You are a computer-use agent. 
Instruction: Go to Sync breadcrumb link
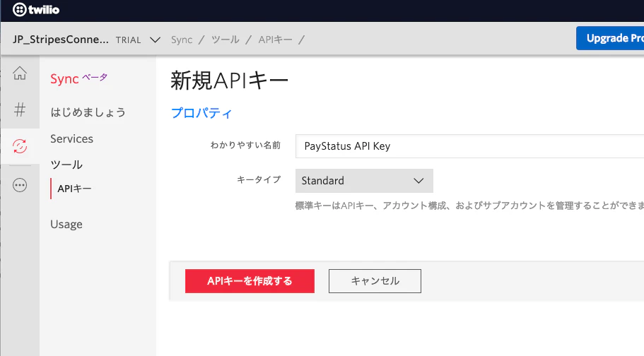[x=182, y=40]
